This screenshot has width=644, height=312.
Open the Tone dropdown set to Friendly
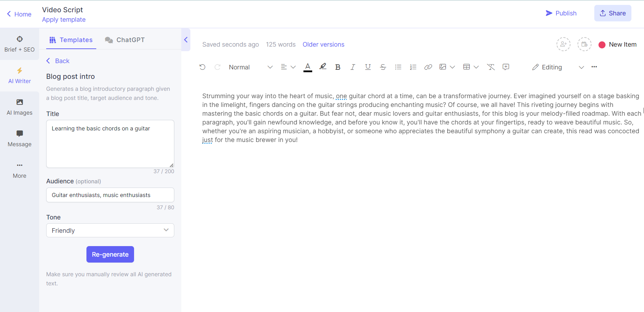[x=110, y=230]
